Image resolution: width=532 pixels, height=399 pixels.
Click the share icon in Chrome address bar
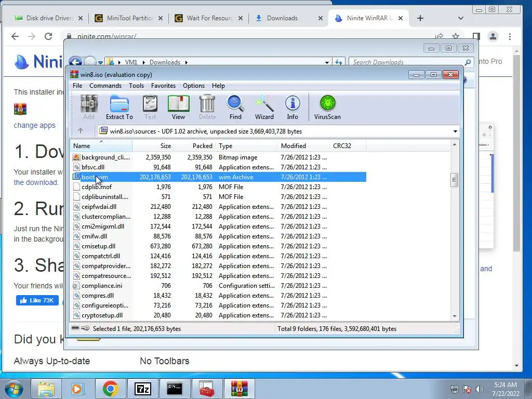click(x=439, y=36)
